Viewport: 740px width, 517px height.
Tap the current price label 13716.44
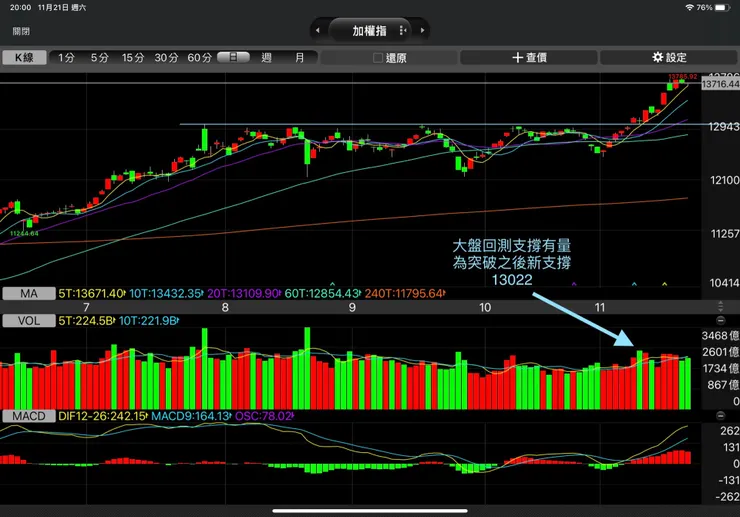click(x=721, y=84)
